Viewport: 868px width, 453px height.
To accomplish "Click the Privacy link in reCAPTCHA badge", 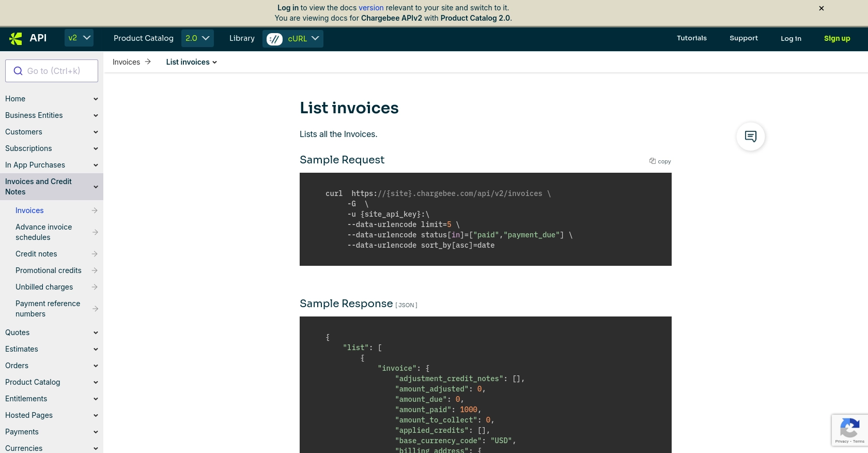I will 842,442.
